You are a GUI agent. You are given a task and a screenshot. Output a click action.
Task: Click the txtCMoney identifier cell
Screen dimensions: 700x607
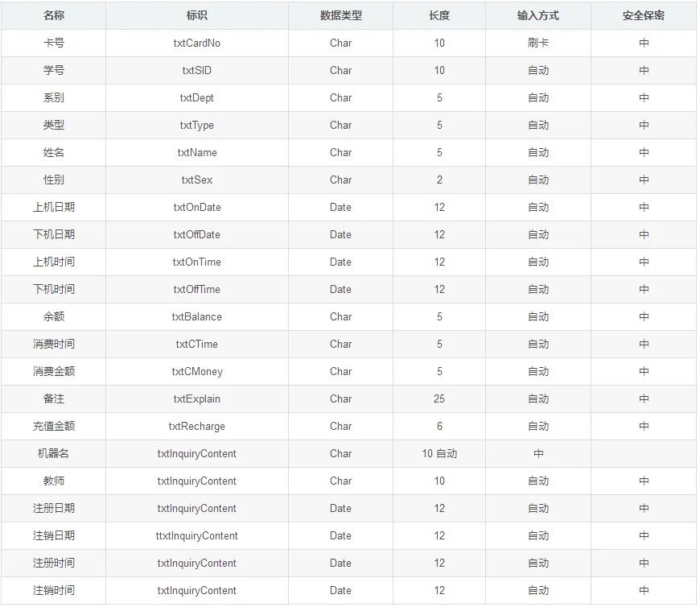tap(197, 372)
